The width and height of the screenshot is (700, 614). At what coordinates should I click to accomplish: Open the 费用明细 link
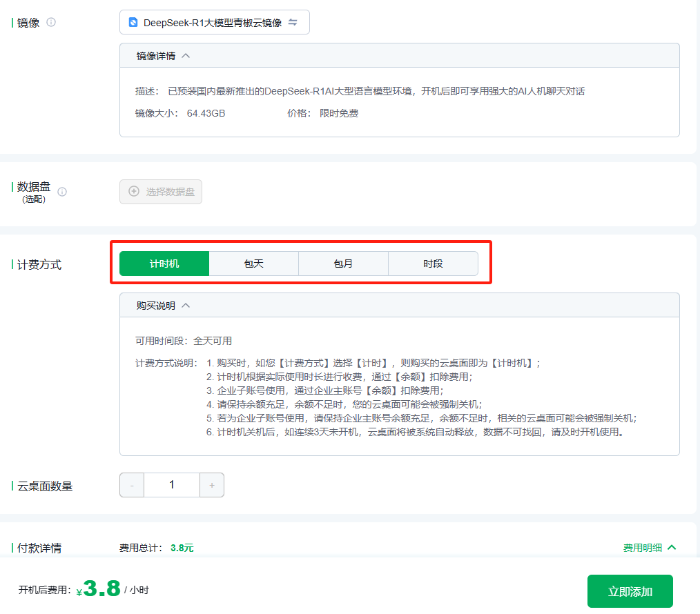tap(643, 548)
